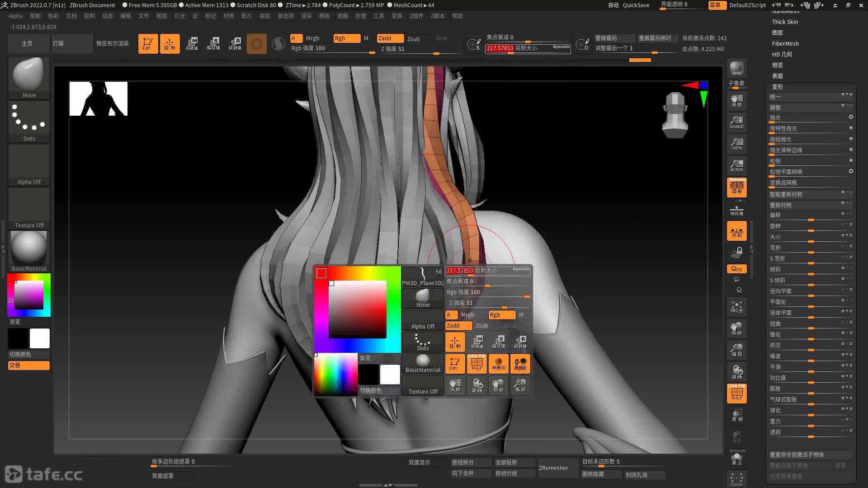Click the top toolbar 旋转轴 (R) icon
The width and height of the screenshot is (868, 488).
coord(235,43)
